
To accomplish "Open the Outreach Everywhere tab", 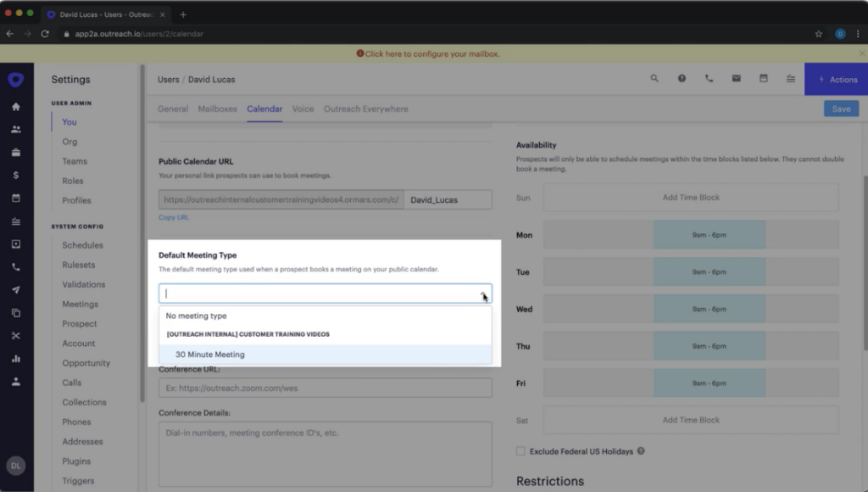I will tap(366, 109).
